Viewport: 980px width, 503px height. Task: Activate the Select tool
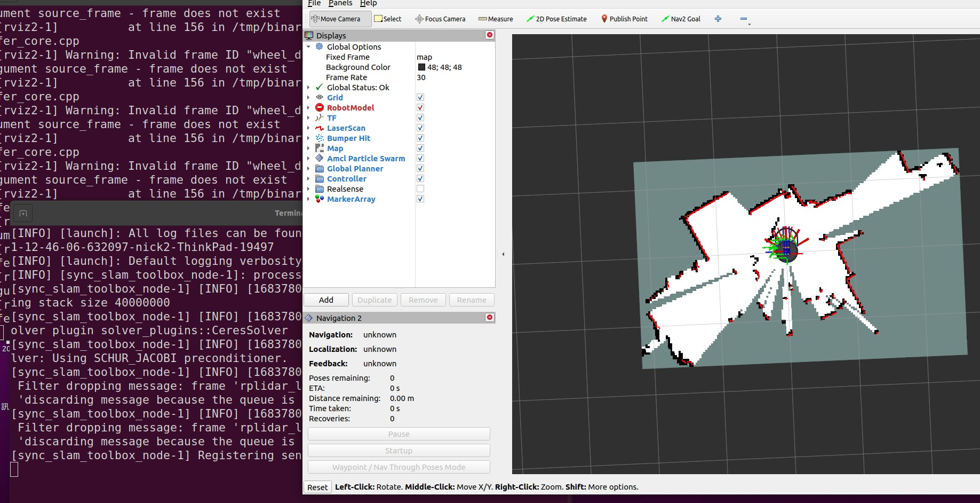[388, 19]
